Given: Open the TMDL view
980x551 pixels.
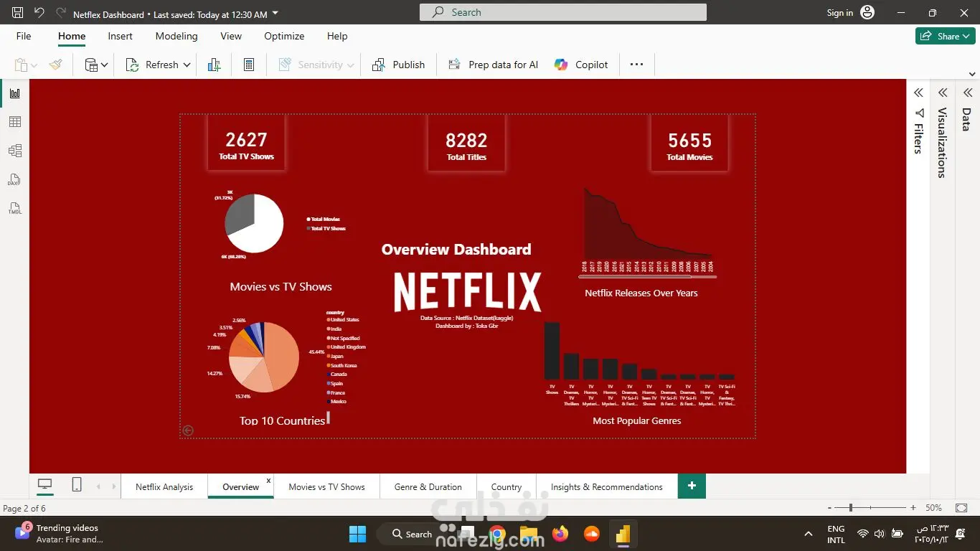Looking at the screenshot, I should tap(14, 208).
